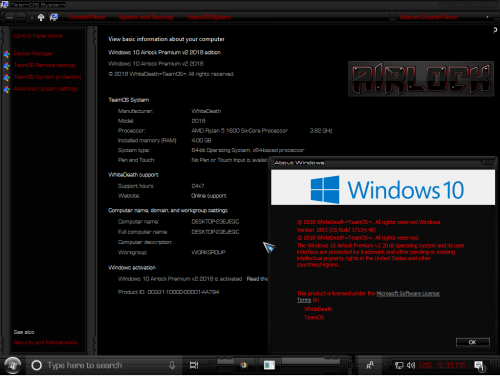The image size is (500, 376).
Task: Click the TeamOS System title bar icon
Action: 4,5
